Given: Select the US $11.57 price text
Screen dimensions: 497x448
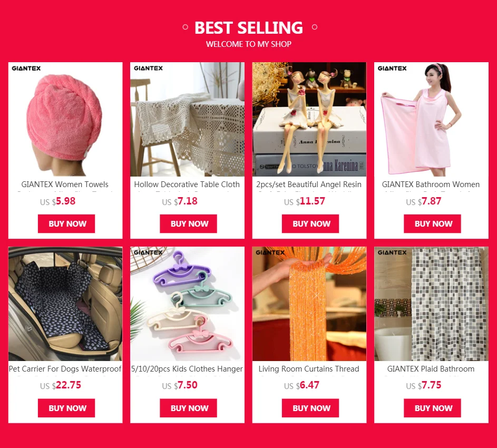Looking at the screenshot, I should tap(305, 201).
